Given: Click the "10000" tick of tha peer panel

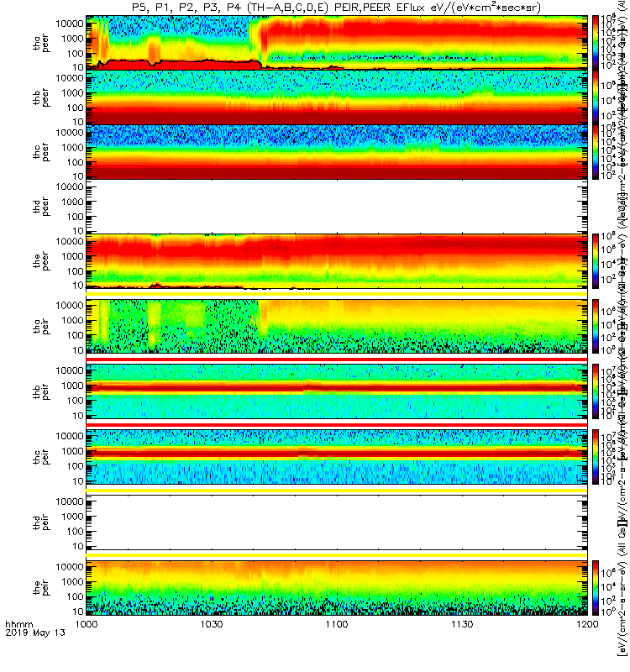Looking at the screenshot, I should [x=70, y=24].
